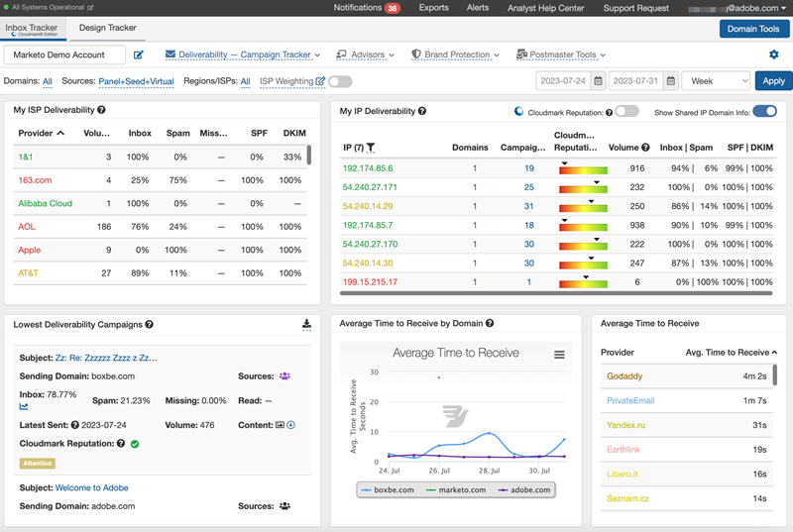Open the Exports menu item
Image resolution: width=793 pixels, height=532 pixels.
433,8
